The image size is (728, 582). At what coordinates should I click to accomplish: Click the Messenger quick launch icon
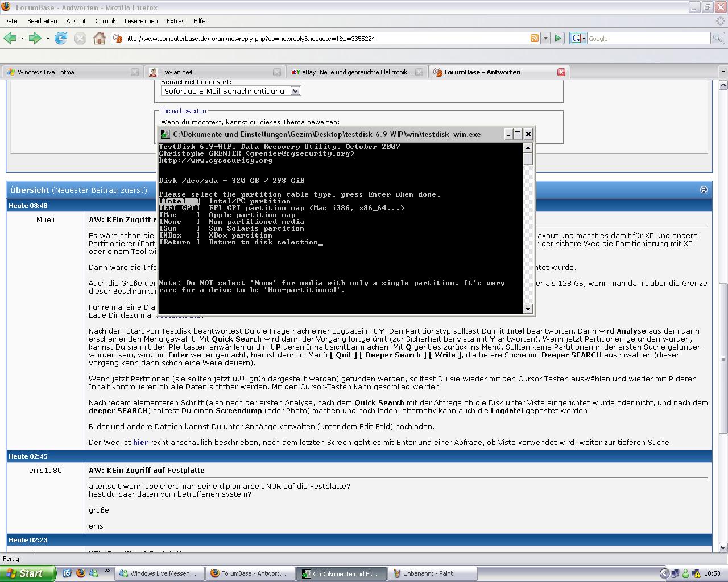94,573
